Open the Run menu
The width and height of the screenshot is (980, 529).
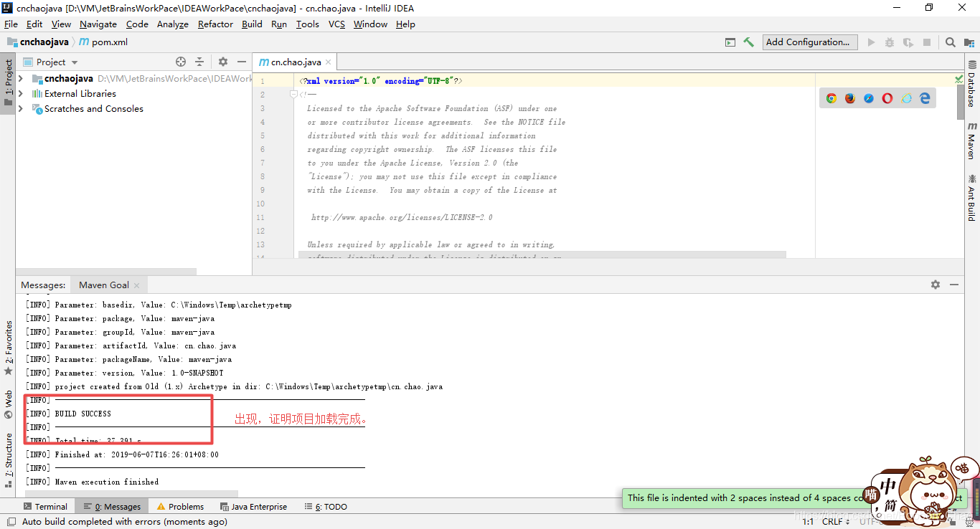(279, 24)
